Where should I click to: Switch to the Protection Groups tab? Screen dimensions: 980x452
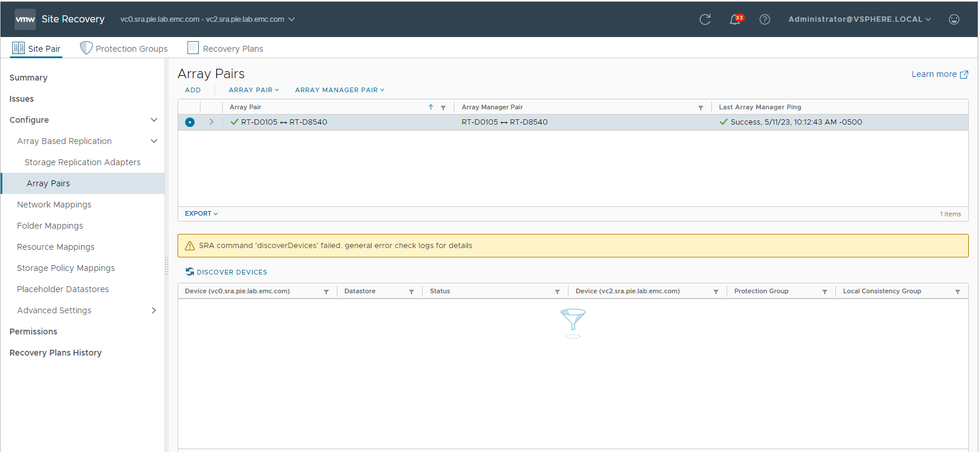point(124,48)
